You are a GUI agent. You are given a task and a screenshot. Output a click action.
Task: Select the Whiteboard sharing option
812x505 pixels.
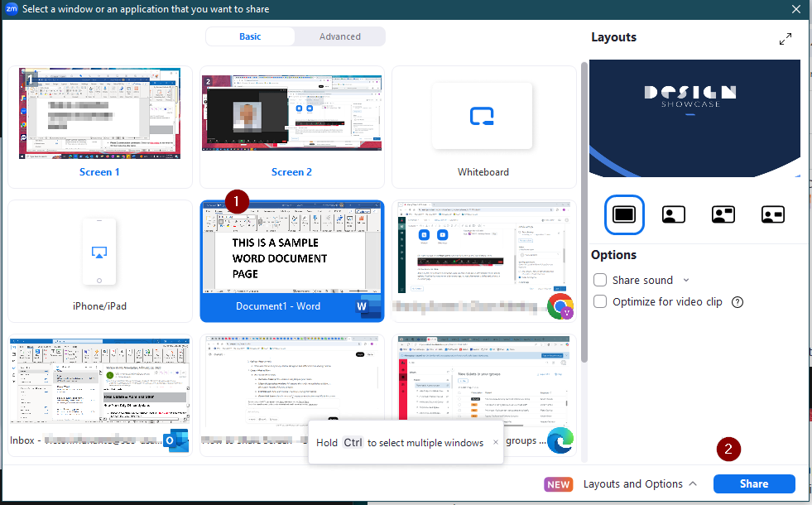483,127
